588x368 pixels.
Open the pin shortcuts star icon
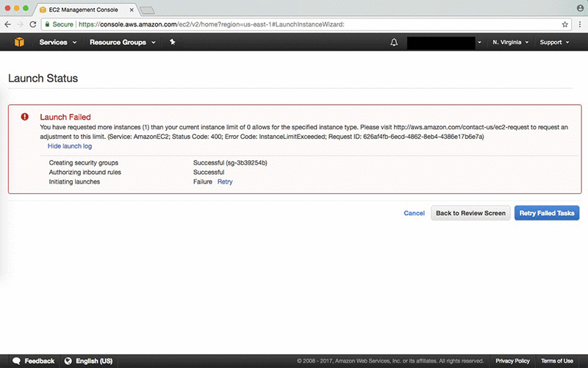[172, 42]
